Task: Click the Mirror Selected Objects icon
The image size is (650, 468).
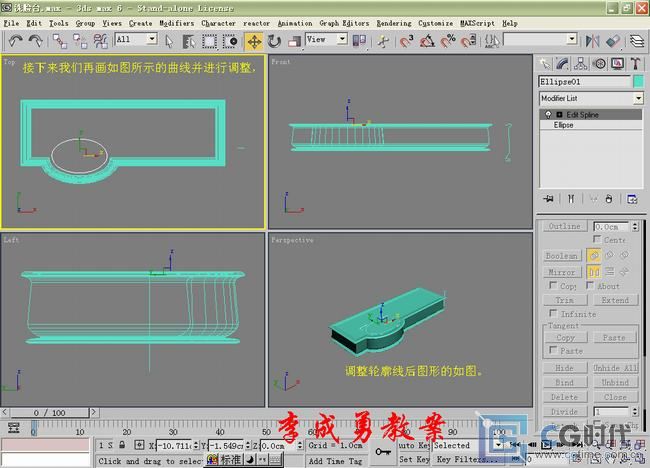Action: (592, 41)
